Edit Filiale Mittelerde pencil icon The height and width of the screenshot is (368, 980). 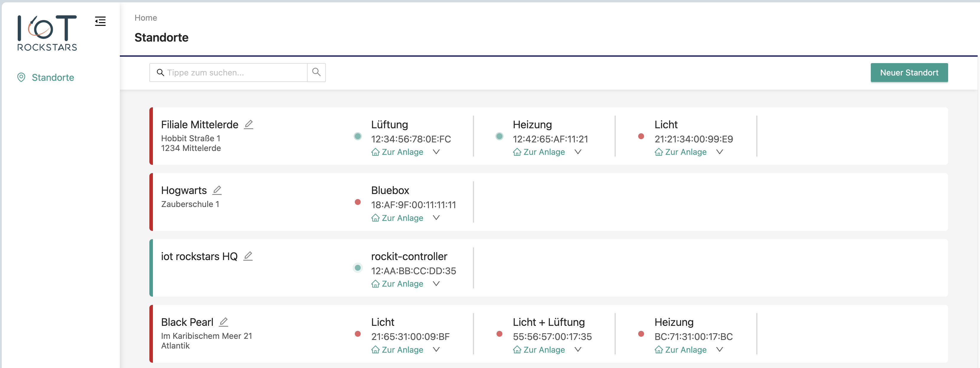point(249,125)
